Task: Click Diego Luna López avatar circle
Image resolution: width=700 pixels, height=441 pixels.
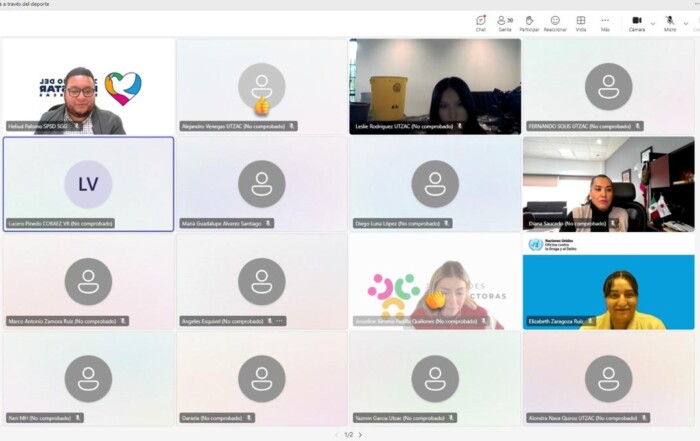Action: point(435,184)
